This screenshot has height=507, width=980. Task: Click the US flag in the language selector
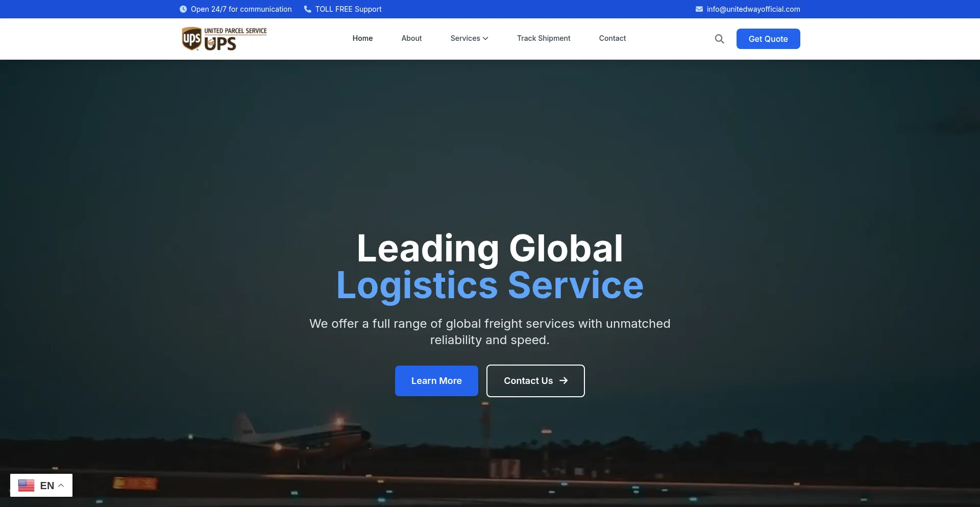27,486
